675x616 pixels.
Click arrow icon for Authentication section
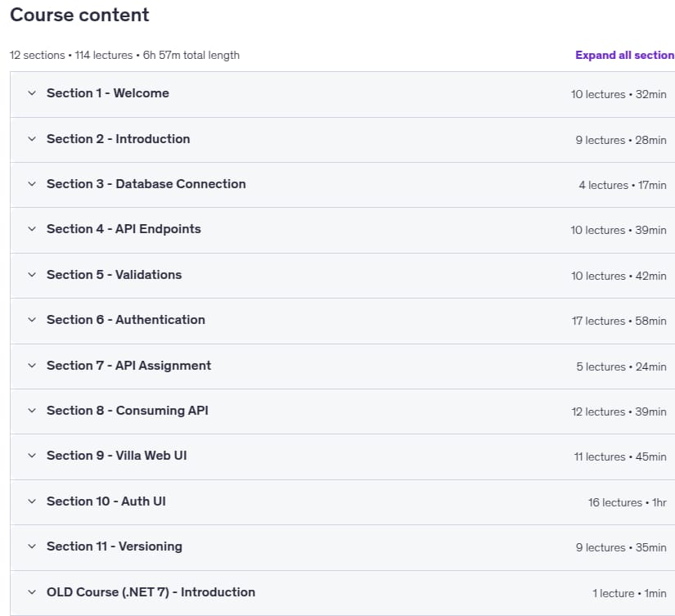point(32,319)
